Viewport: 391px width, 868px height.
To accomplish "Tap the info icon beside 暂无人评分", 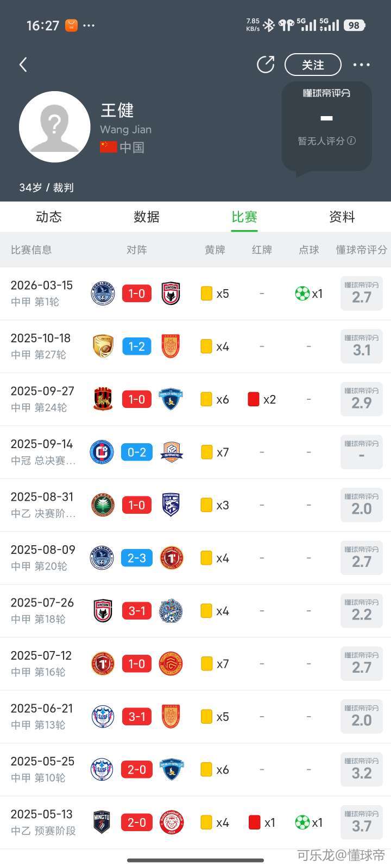I will 352,141.
